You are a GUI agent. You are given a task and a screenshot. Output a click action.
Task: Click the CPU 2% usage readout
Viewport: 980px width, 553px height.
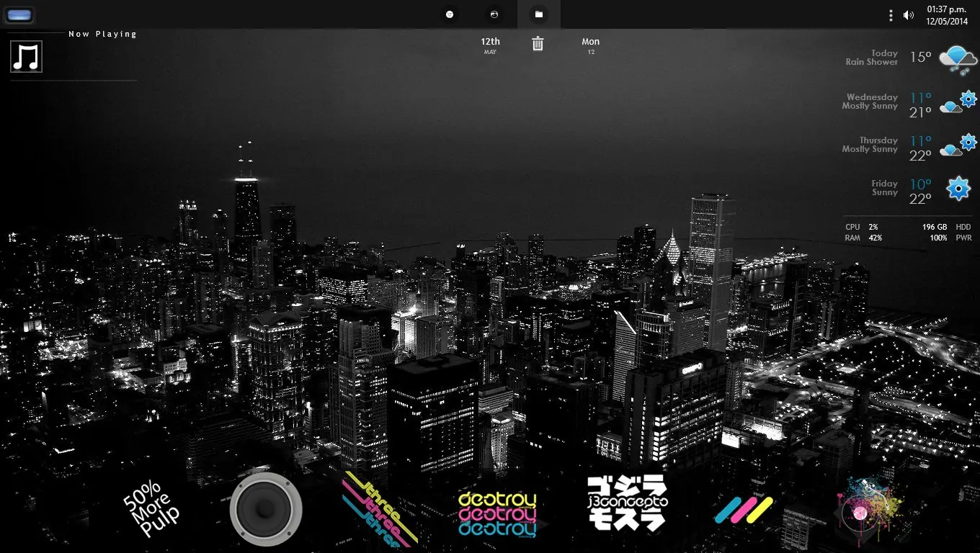862,227
